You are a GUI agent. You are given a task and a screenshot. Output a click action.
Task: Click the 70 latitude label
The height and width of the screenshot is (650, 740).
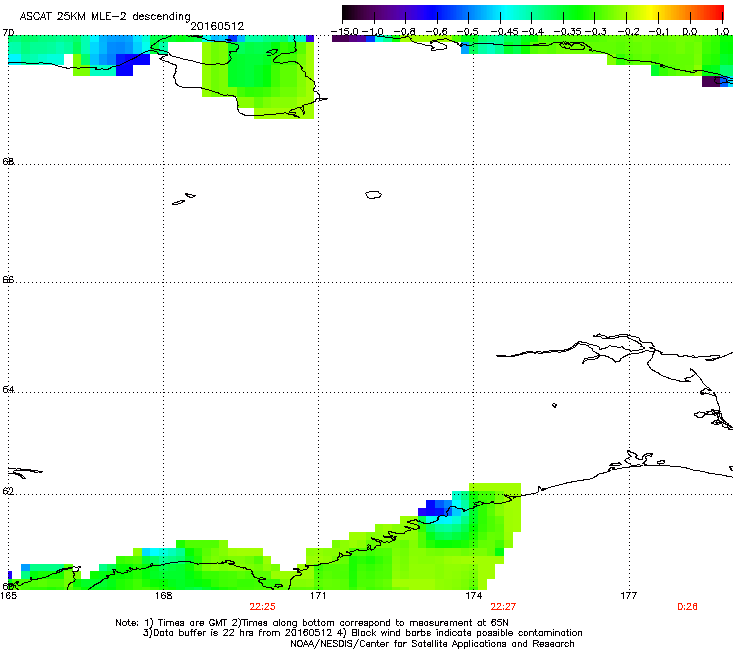[x=8, y=33]
